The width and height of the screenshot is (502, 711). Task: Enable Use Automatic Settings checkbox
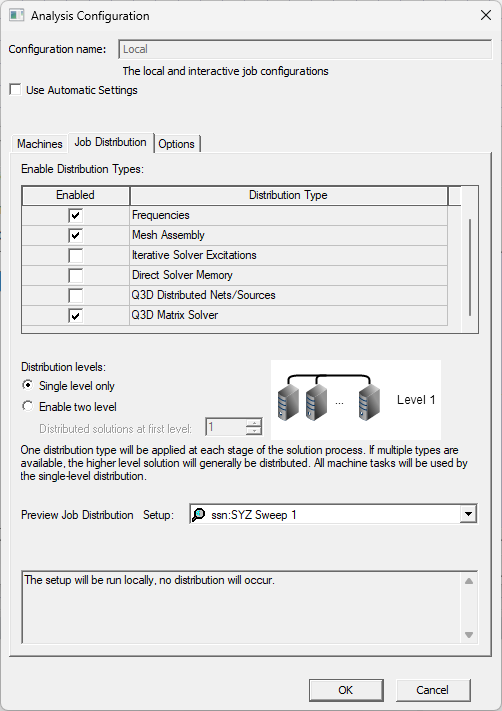tap(15, 90)
